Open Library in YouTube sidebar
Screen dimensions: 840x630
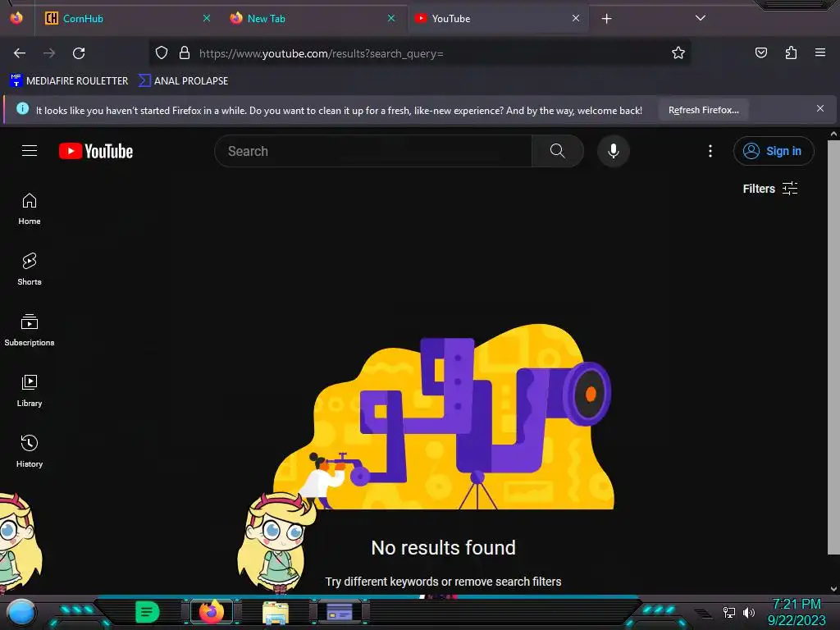30,391
